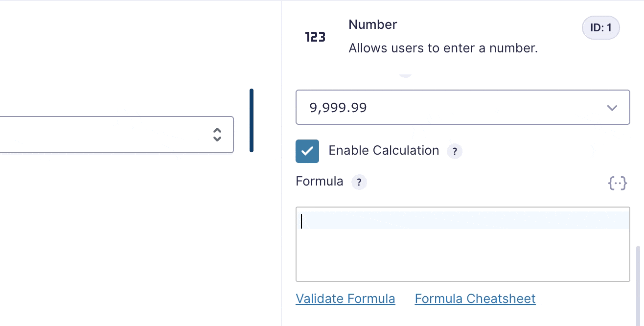
Task: Click the Enable Calculation label text
Action: coord(384,150)
